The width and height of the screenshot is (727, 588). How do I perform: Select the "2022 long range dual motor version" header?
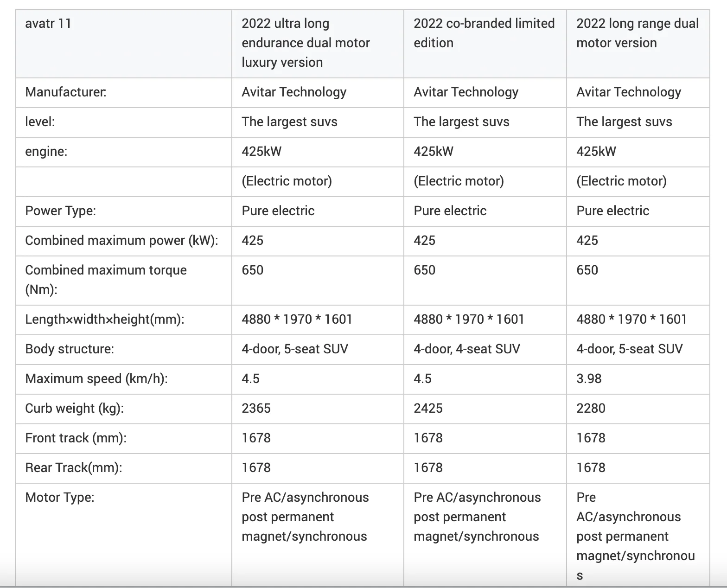637,33
